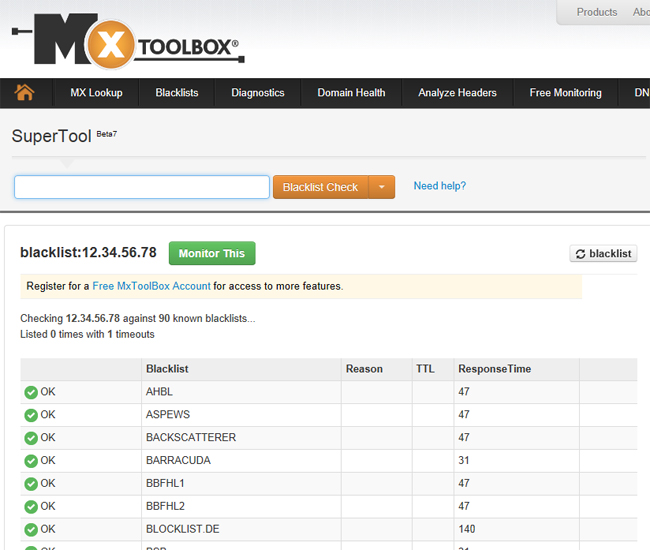Open the Free MxToolBox Account link
Screen dimensions: 650x550
[151, 286]
